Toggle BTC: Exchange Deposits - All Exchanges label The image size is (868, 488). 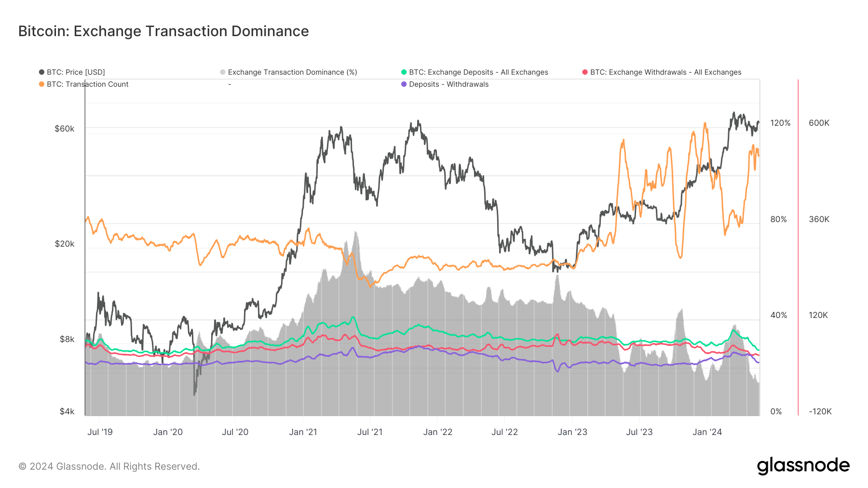(x=478, y=72)
